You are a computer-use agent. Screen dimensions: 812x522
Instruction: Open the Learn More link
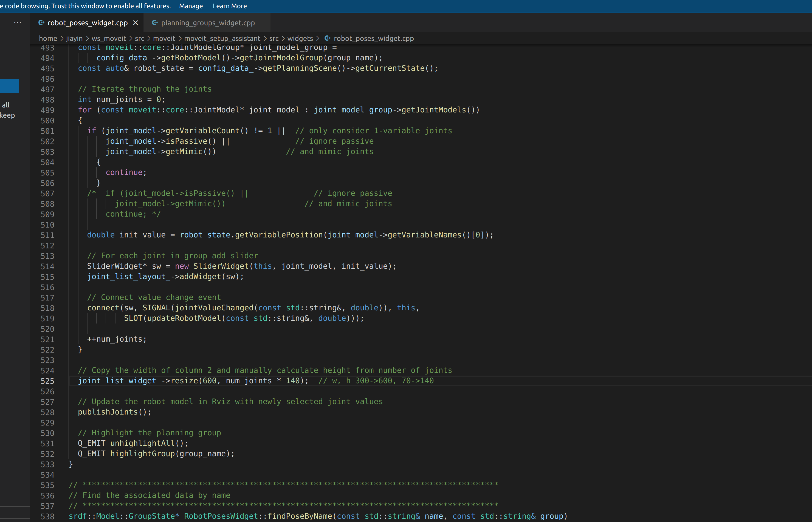tap(230, 6)
